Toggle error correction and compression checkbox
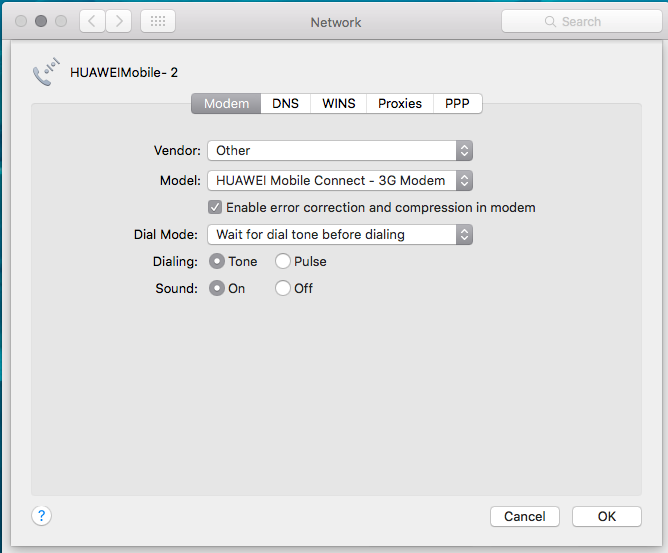The image size is (668, 553). [215, 207]
